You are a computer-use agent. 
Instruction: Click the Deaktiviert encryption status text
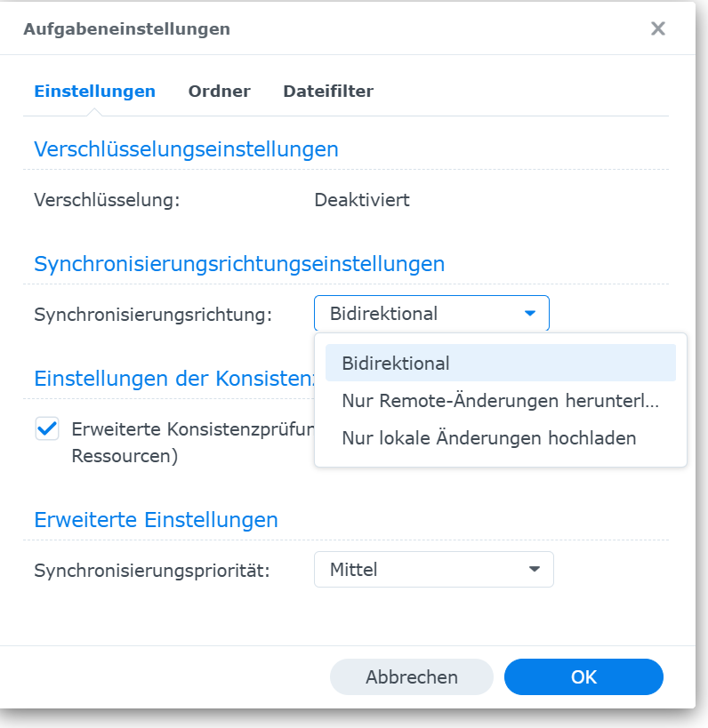click(x=362, y=200)
